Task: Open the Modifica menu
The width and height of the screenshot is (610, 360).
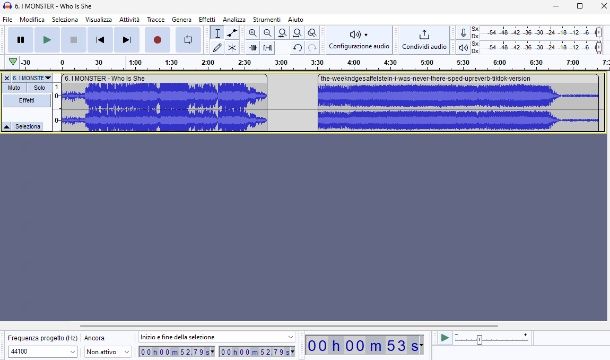Action: [32, 19]
